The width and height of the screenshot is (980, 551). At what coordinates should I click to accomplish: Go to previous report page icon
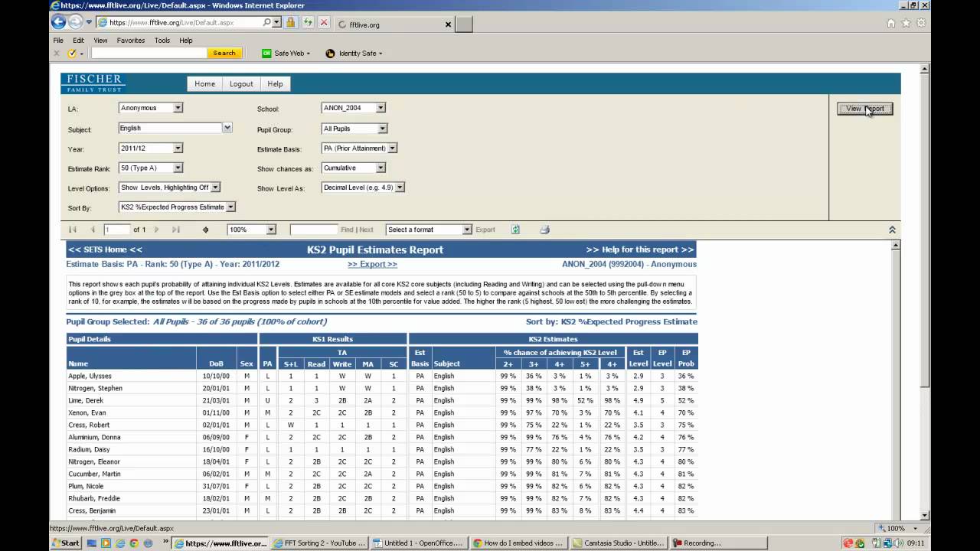tap(93, 230)
